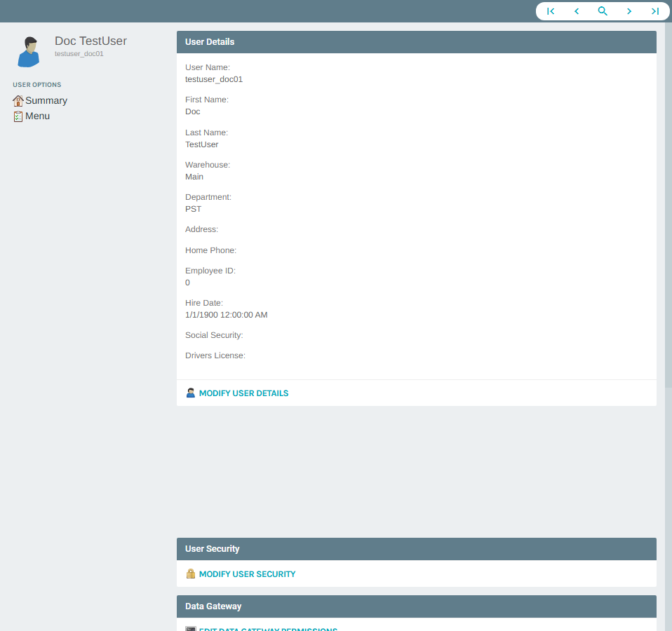
Task: Open the Summary page from User Options
Action: [46, 100]
